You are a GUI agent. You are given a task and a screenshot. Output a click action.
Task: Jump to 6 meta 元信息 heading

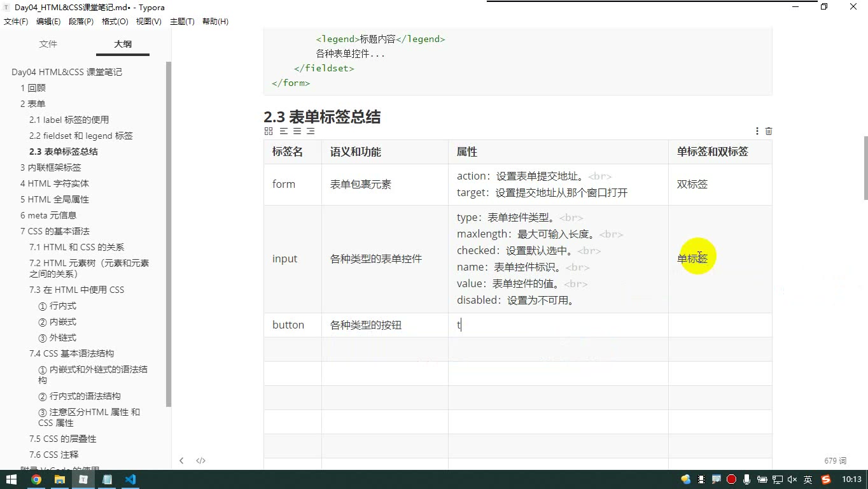pos(48,215)
